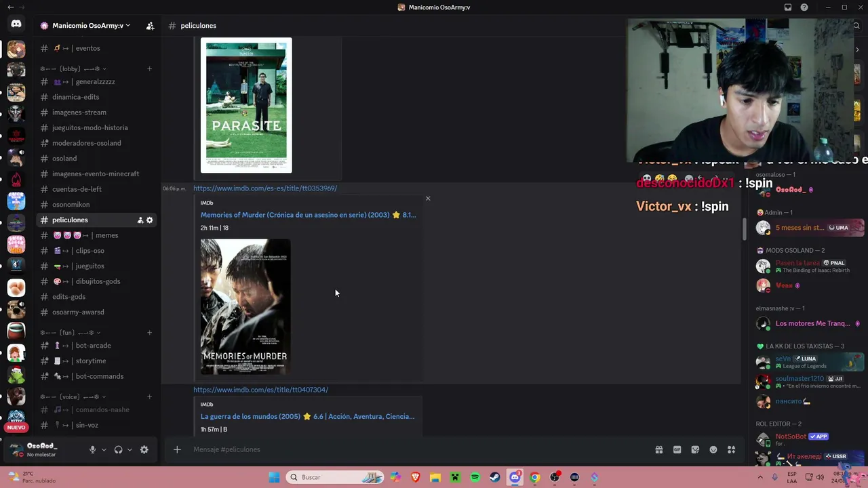Image resolution: width=868 pixels, height=488 pixels.
Task: Open the emoji picker
Action: coord(713,449)
